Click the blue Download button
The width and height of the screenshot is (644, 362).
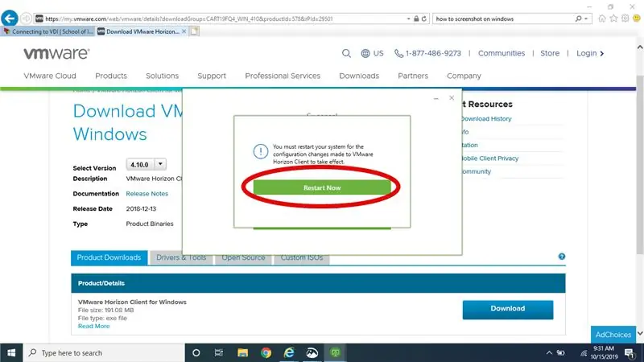[508, 310]
